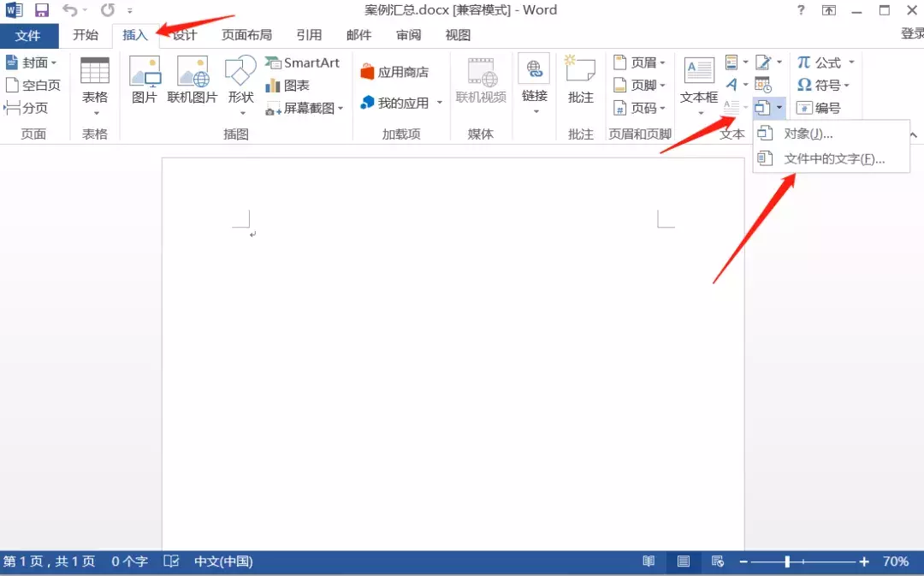Switch to web layout view
The image size is (924, 576).
[x=717, y=561]
